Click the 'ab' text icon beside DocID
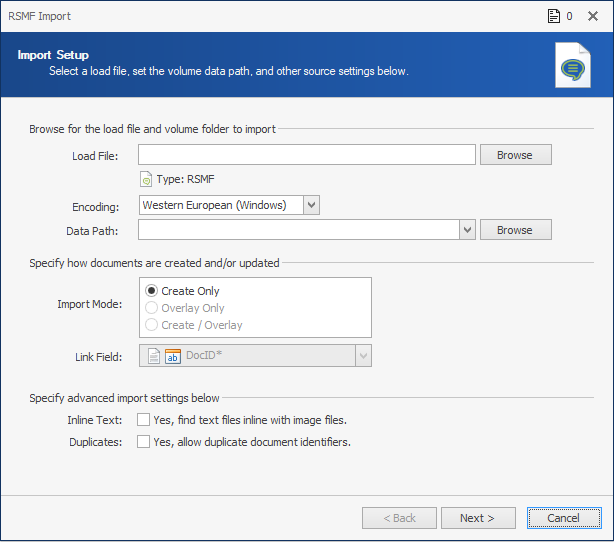 [172, 355]
